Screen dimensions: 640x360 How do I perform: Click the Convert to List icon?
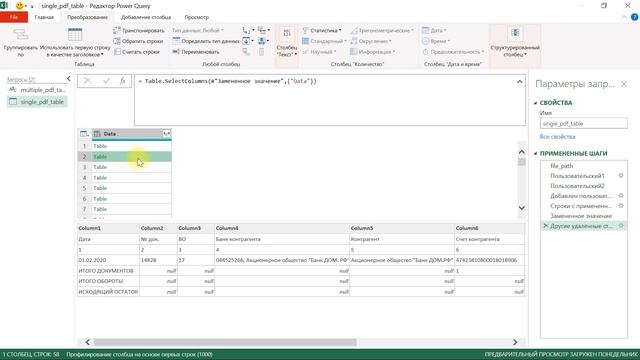(262, 52)
